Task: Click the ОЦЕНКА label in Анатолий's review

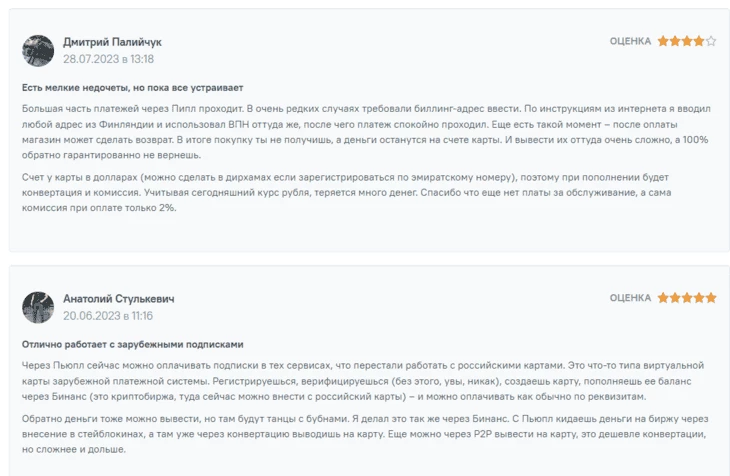Action: coord(630,298)
